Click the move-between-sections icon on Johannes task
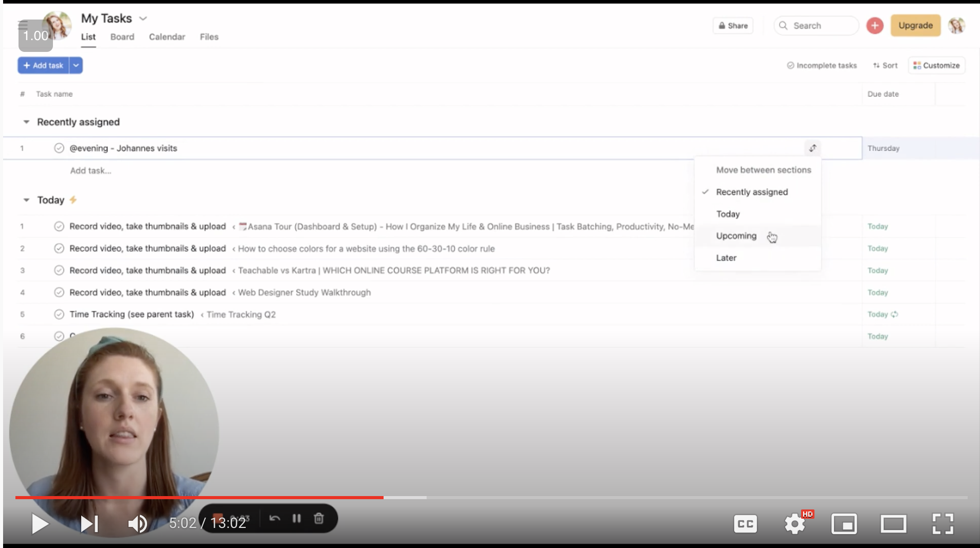Screen dimensions: 980x548 (812, 148)
